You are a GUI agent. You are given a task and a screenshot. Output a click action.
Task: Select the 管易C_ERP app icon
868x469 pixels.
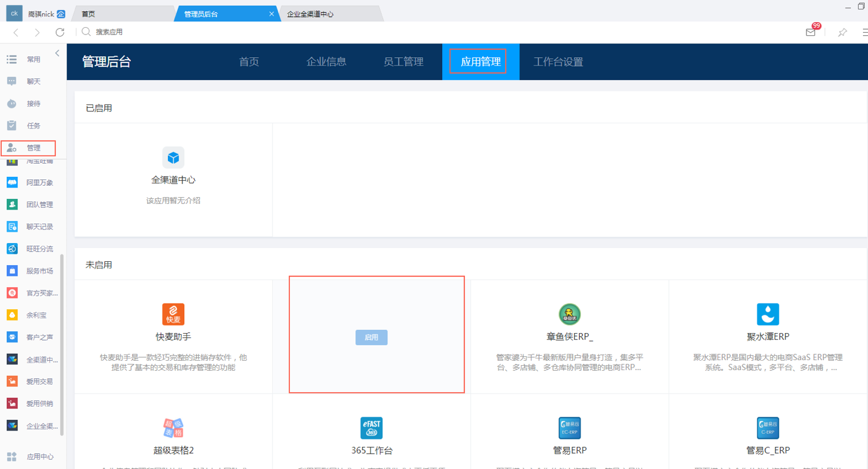click(768, 428)
